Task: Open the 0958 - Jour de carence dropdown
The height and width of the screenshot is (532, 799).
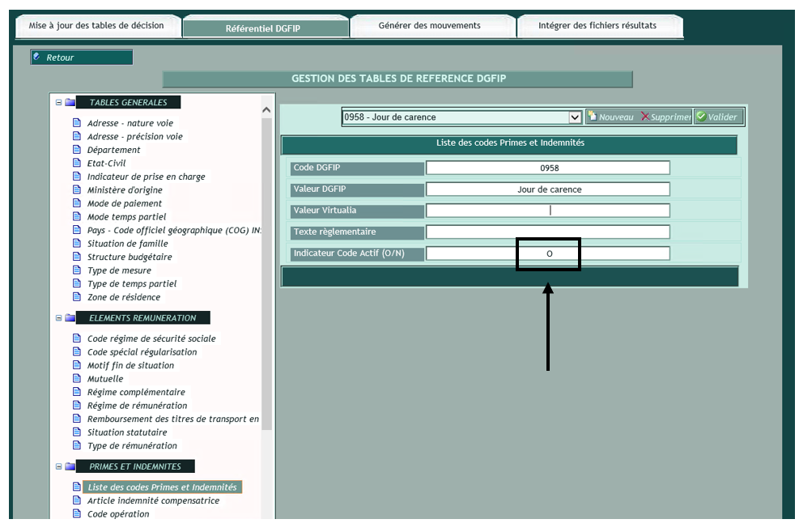Action: (x=575, y=117)
